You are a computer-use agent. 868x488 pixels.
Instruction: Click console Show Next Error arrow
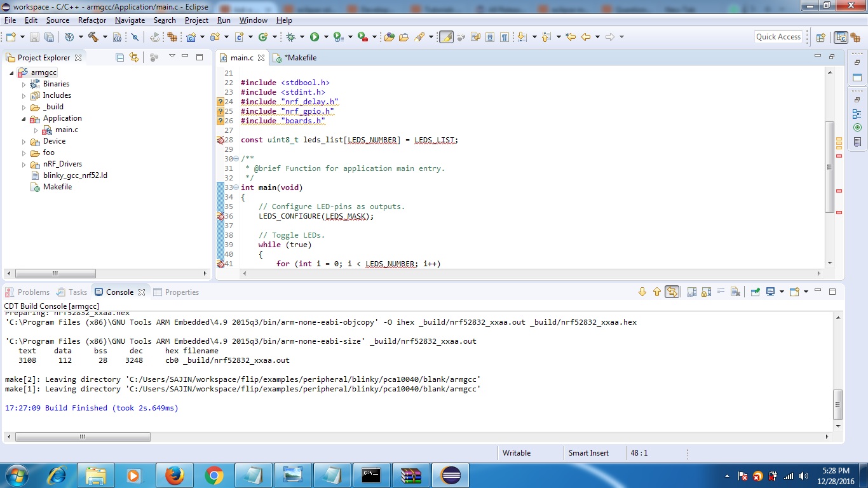642,292
